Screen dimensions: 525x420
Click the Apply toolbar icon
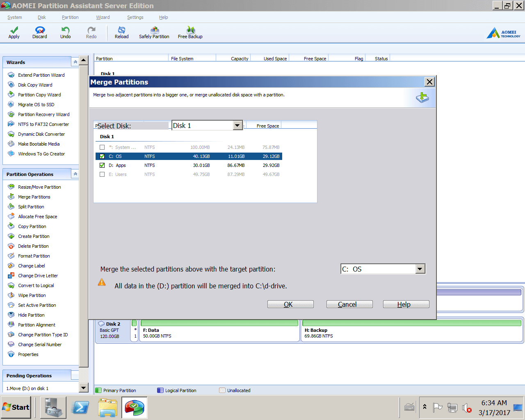click(x=14, y=33)
